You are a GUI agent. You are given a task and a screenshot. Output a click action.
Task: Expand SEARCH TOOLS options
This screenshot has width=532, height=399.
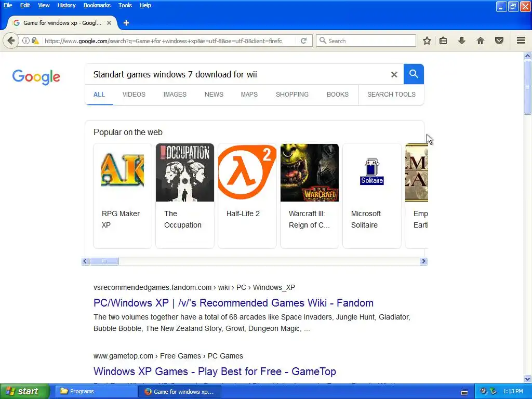click(391, 95)
